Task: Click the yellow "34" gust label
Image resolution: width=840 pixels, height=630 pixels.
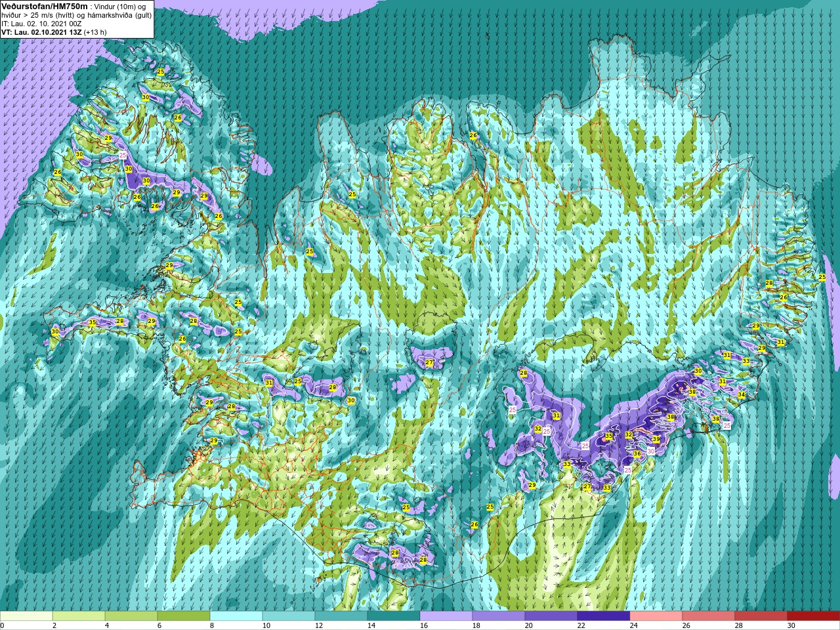Action: 742,394
